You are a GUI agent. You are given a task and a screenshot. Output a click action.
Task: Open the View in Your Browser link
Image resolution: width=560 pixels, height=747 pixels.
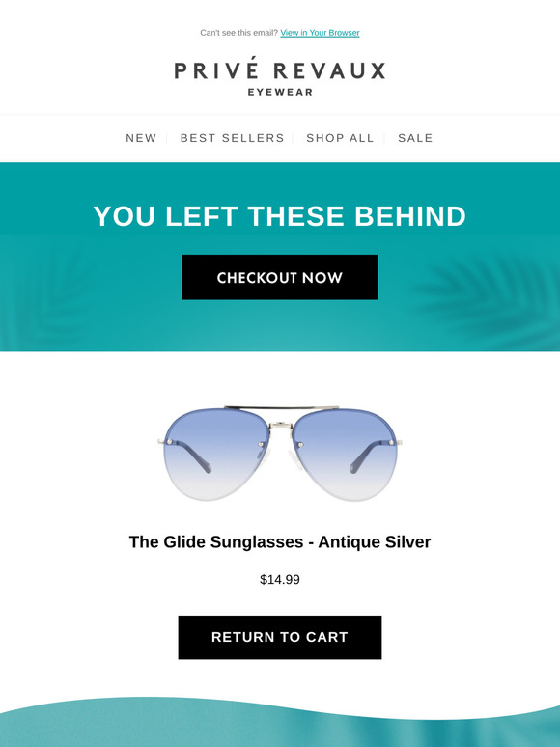pyautogui.click(x=320, y=33)
